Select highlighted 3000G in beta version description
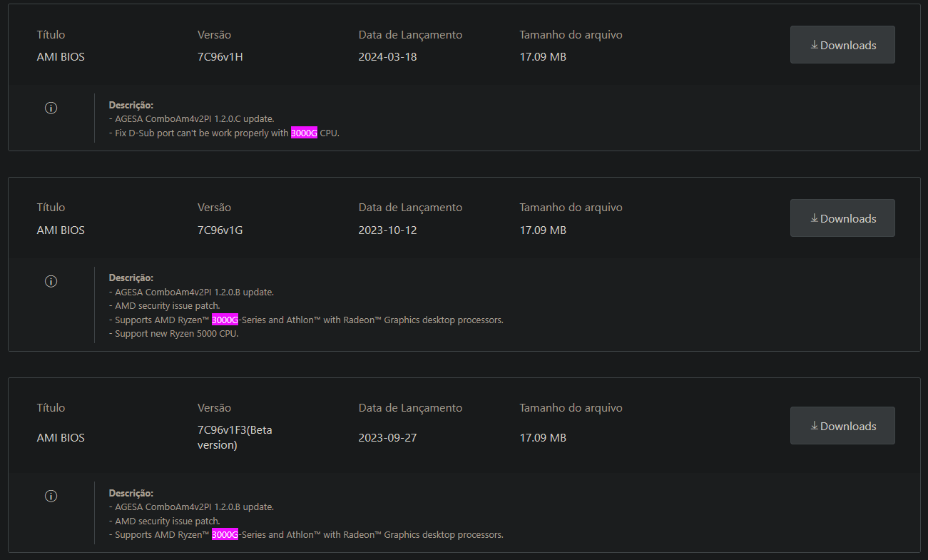 225,534
